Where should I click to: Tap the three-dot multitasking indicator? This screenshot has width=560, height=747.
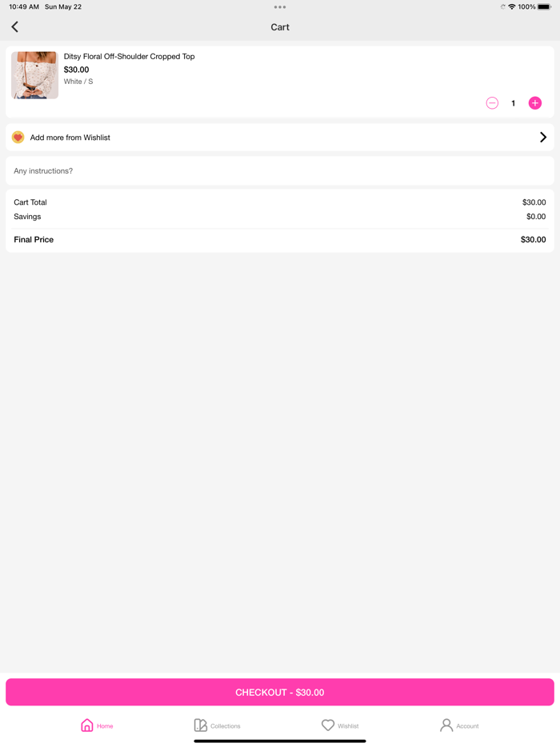[x=280, y=7]
